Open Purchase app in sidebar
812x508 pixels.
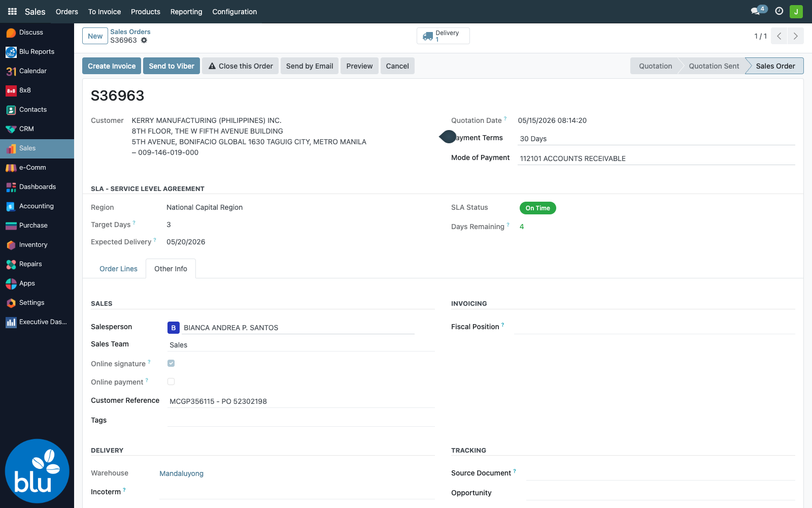pyautogui.click(x=37, y=226)
